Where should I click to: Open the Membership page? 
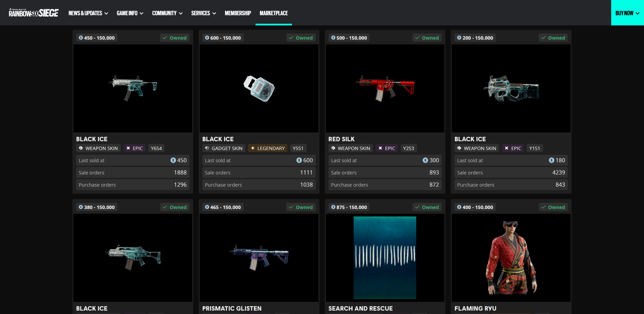tap(238, 13)
